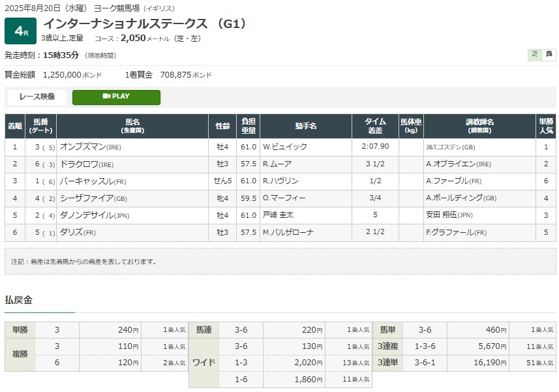Click the 良 track condition indicator

[549, 55]
